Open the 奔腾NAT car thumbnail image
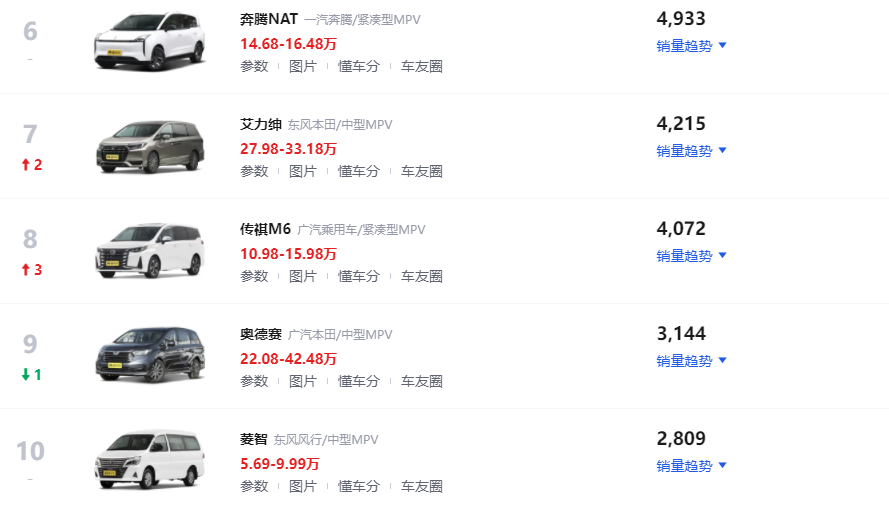889x507 pixels. 150,41
